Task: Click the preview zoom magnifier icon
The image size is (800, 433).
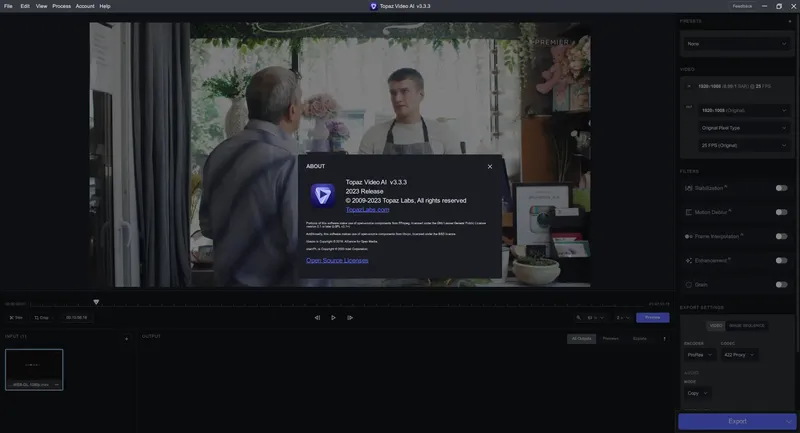Action: pos(579,318)
